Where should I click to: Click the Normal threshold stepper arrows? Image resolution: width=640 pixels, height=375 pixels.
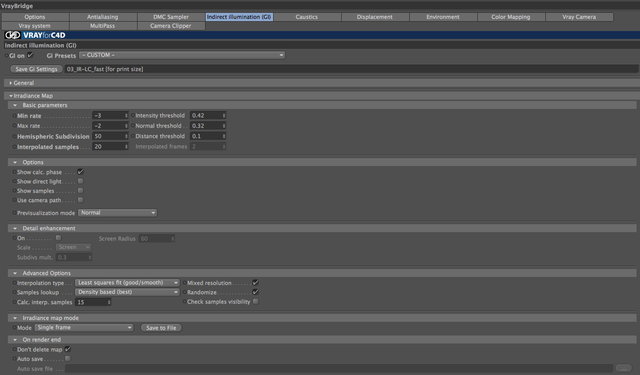point(224,126)
